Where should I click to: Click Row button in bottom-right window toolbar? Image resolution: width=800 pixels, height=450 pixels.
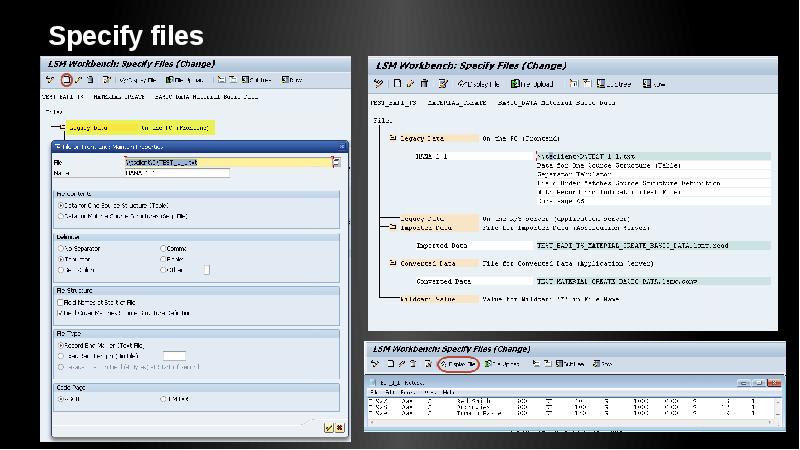tap(603, 364)
